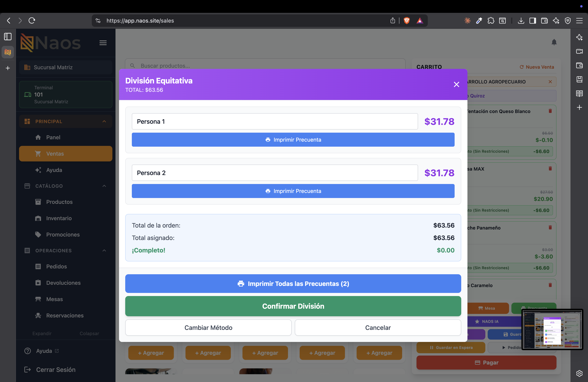
Task: Open sidebar settings gear at bottom right
Action: pyautogui.click(x=579, y=373)
